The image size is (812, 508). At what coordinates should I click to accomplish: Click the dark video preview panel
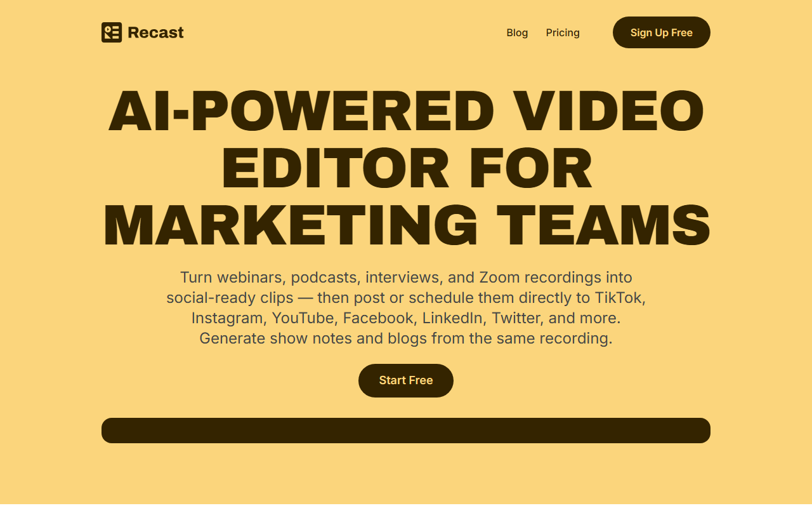(406, 431)
